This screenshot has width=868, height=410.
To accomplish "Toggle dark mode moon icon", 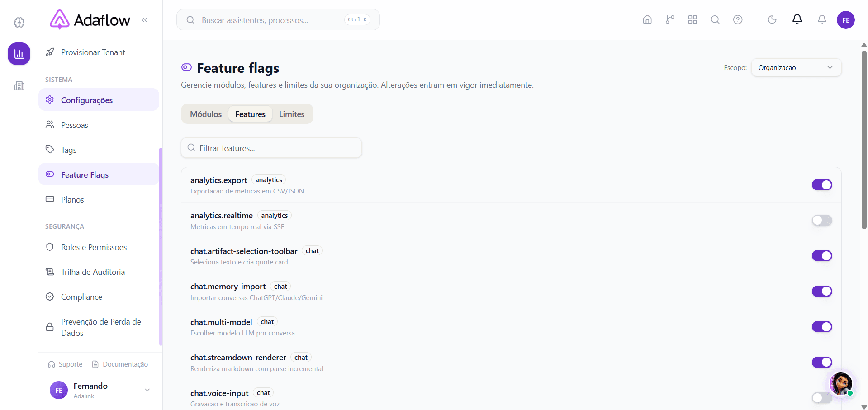I will [772, 19].
